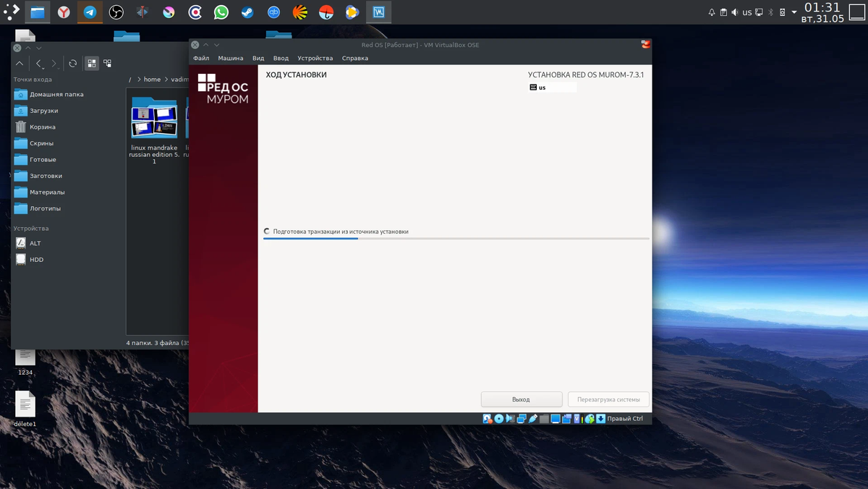Viewport: 868px width, 489px height.
Task: Open VirtualBox display indicator
Action: 556,419
